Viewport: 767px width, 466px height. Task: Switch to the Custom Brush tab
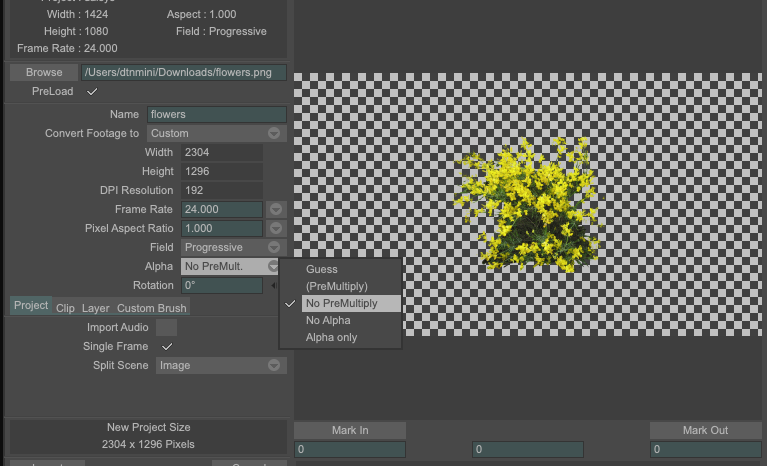coord(152,309)
